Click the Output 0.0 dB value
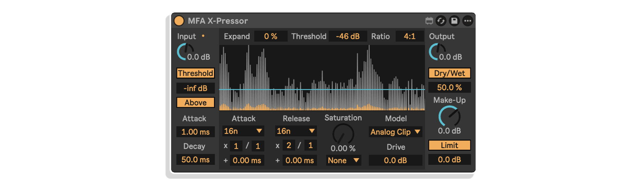Viewport: 644px width, 185px height. (x=450, y=57)
